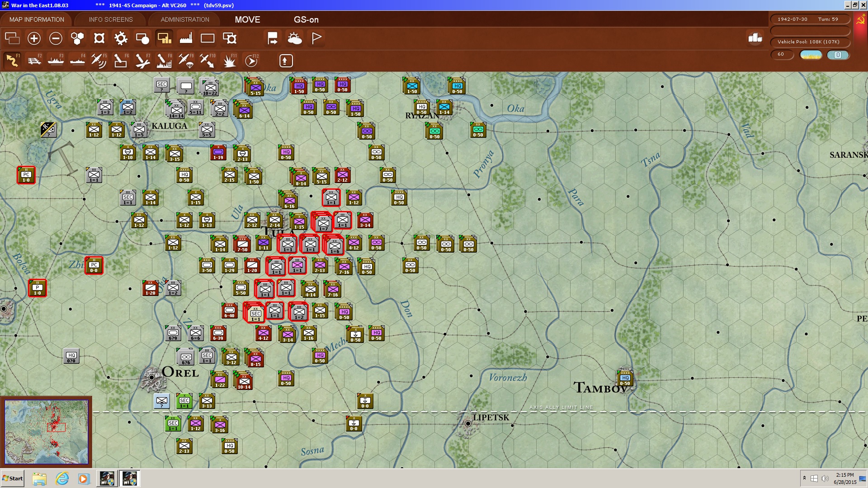The height and width of the screenshot is (488, 868).
Task: Toggle the gear-shaped toolbar icon
Action: 121,38
